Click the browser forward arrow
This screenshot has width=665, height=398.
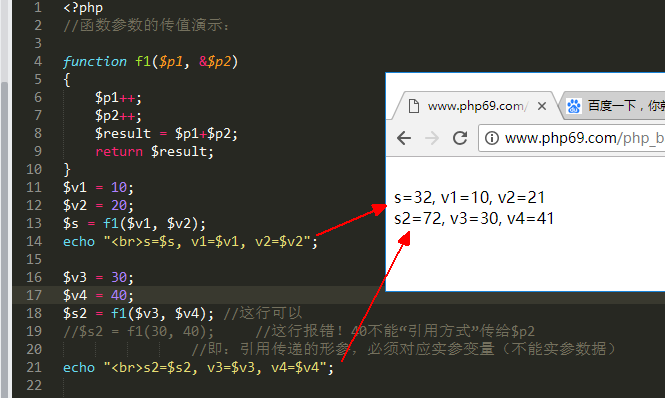[432, 138]
